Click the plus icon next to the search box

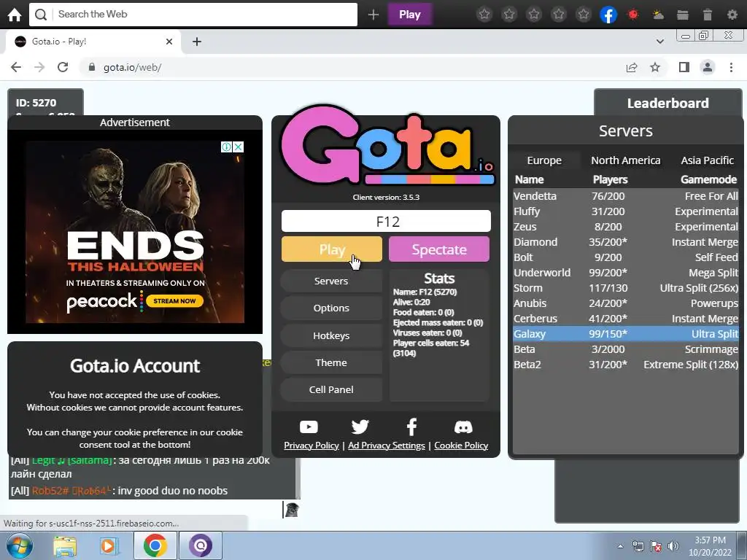click(373, 15)
